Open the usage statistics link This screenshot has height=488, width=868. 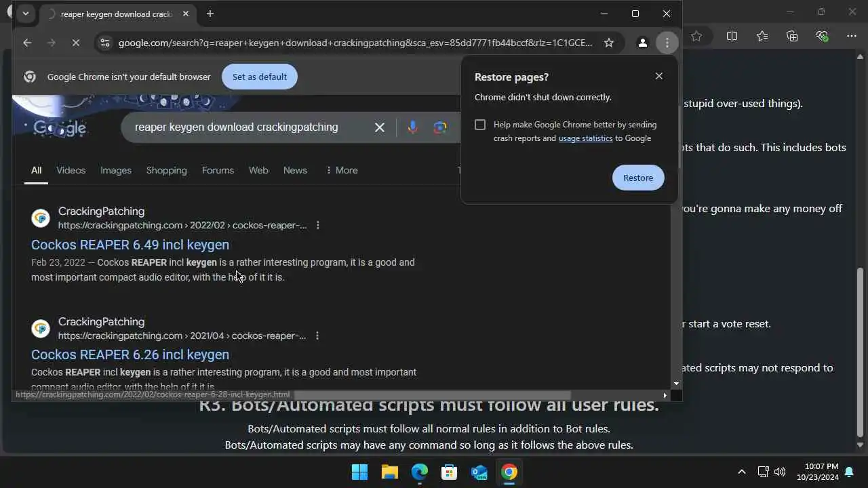pyautogui.click(x=585, y=138)
